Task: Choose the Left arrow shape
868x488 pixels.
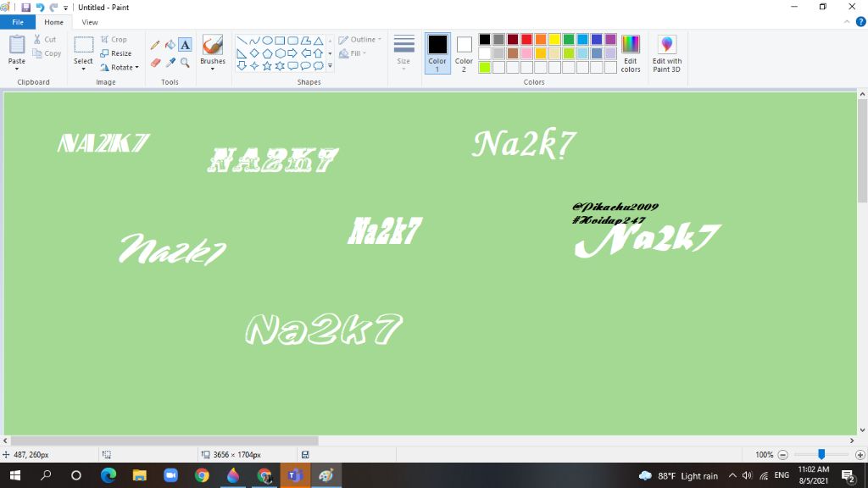Action: pos(305,53)
